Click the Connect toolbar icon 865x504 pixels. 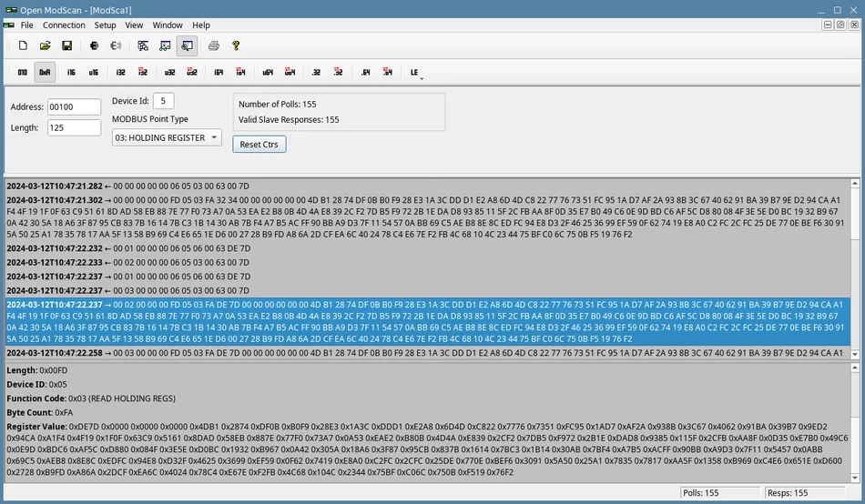click(x=95, y=45)
